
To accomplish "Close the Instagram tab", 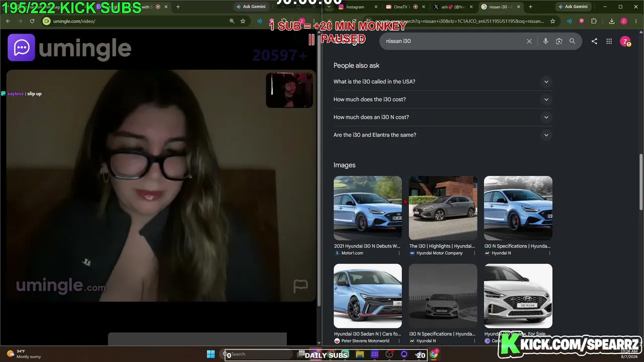I will (x=375, y=7).
